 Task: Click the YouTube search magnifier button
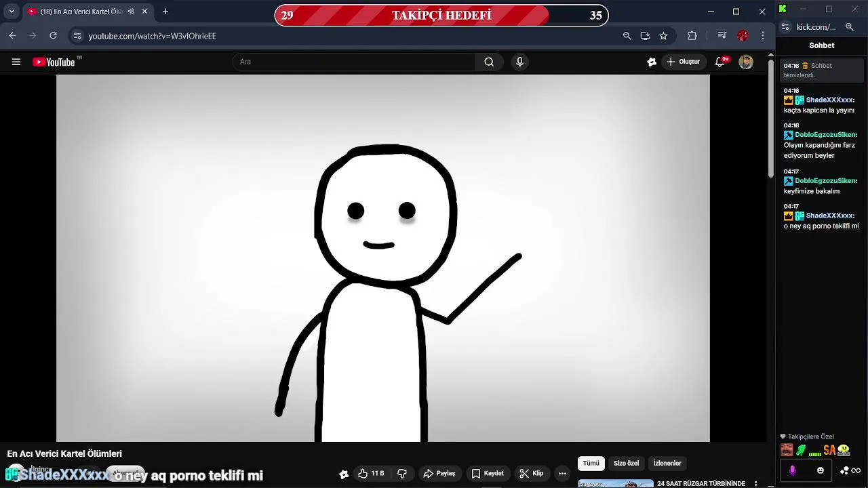(489, 62)
